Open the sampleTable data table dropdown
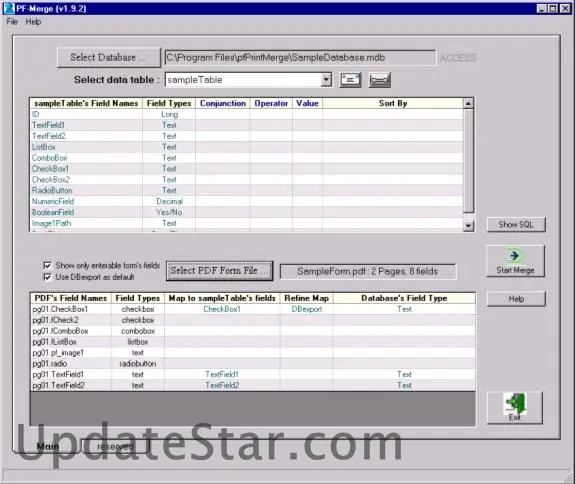 [326, 80]
